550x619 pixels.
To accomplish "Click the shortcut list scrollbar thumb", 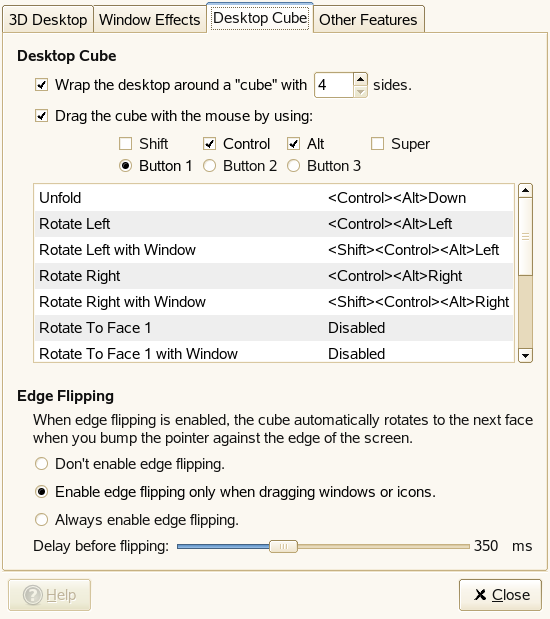I will click(525, 236).
